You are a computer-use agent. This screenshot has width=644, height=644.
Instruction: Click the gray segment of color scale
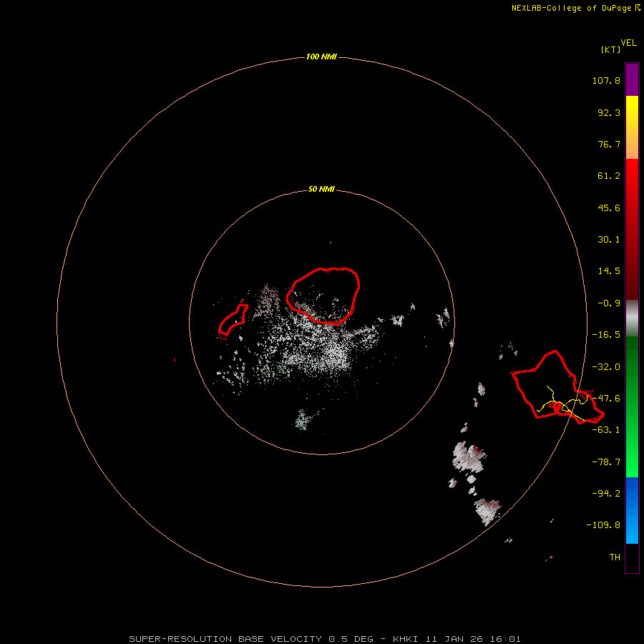tap(632, 318)
